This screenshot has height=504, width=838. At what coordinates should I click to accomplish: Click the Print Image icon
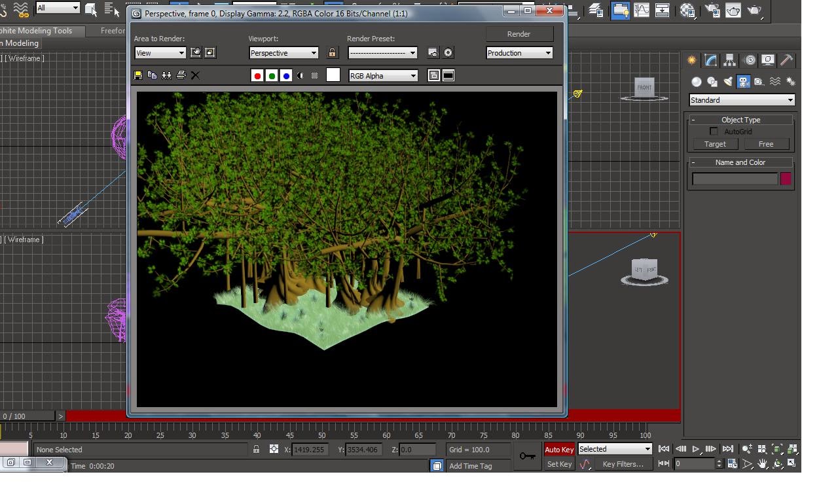[181, 75]
